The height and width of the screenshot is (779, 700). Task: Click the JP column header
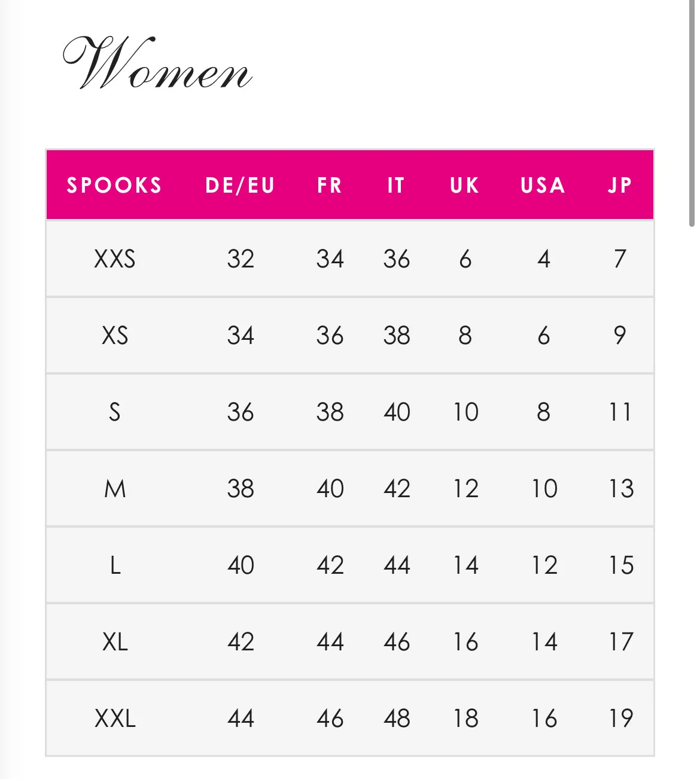[620, 185]
